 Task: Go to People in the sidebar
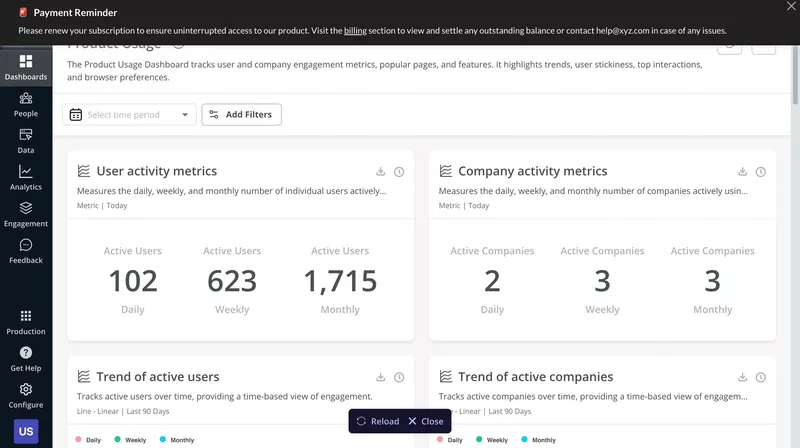pos(26,104)
